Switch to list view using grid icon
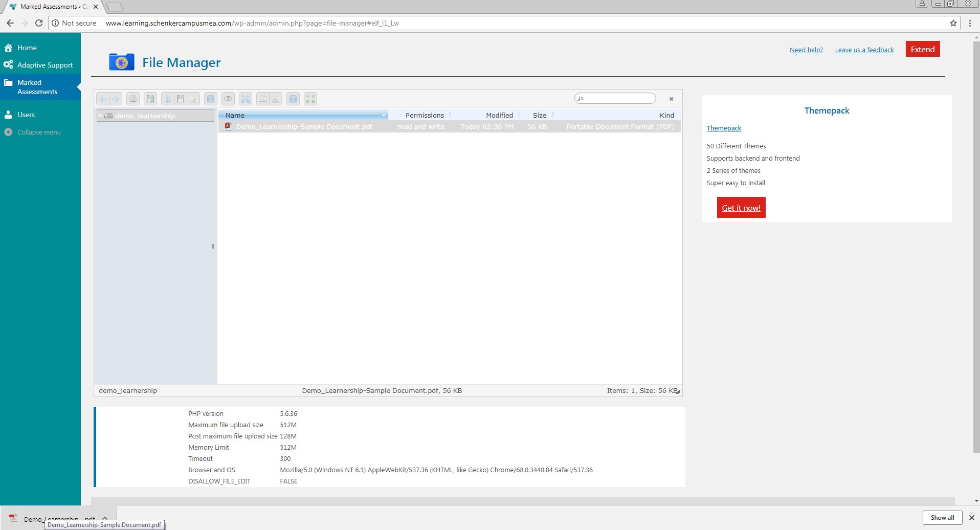The height and width of the screenshot is (530, 980). pos(263,99)
